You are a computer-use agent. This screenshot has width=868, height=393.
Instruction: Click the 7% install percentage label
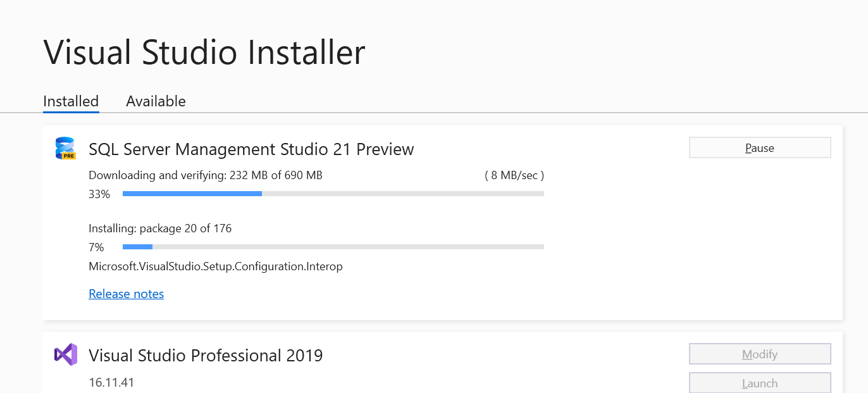96,247
